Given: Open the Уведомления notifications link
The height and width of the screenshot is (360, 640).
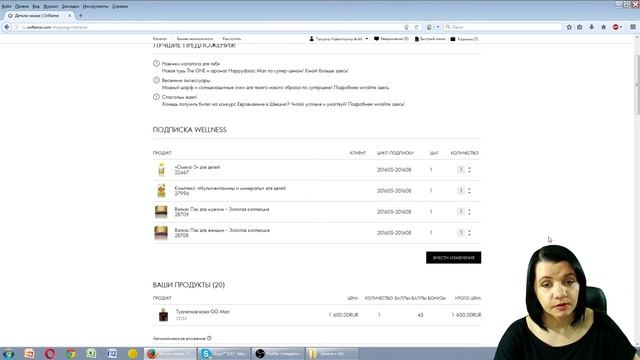Looking at the screenshot, I should point(391,39).
